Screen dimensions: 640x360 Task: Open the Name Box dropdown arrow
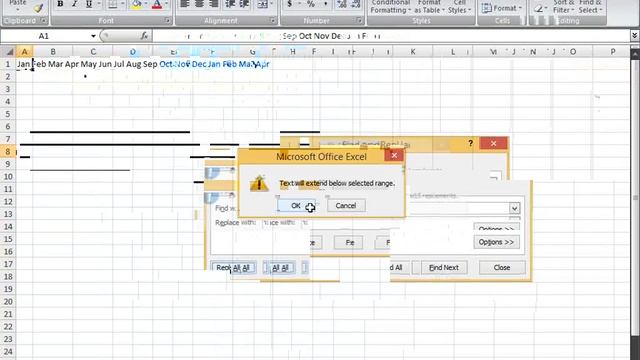[x=93, y=36]
